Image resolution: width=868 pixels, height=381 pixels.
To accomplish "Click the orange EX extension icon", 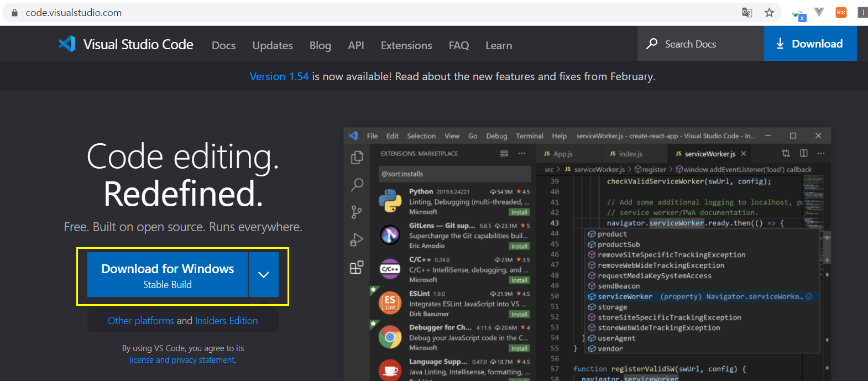I will tap(841, 12).
